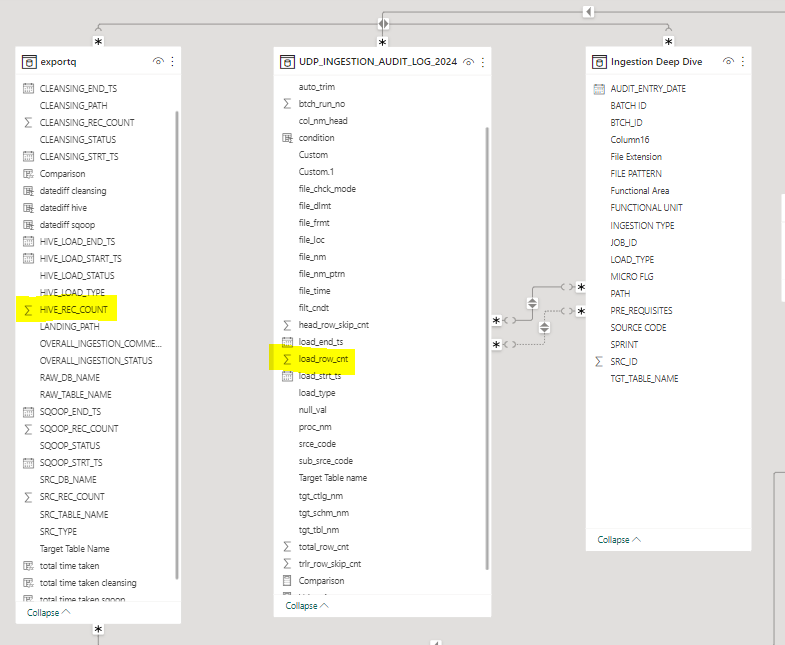Collapse the Ingestion Deep Dive table
The width and height of the screenshot is (785, 645).
[619, 539]
